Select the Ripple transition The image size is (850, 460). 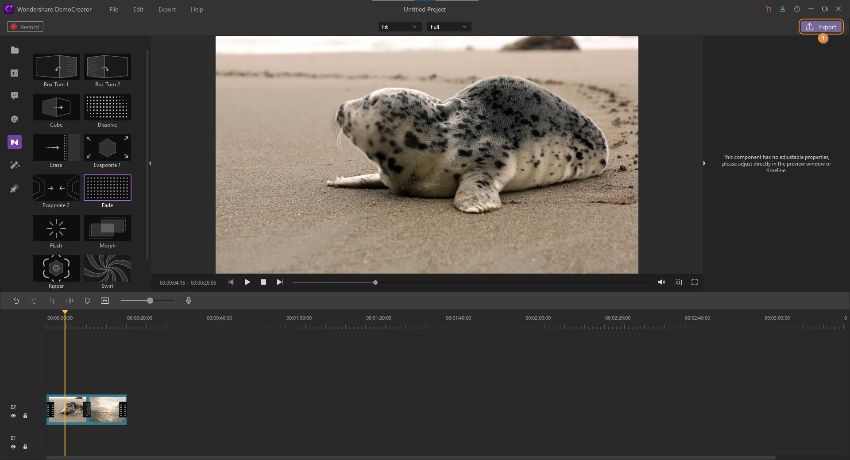(56, 268)
